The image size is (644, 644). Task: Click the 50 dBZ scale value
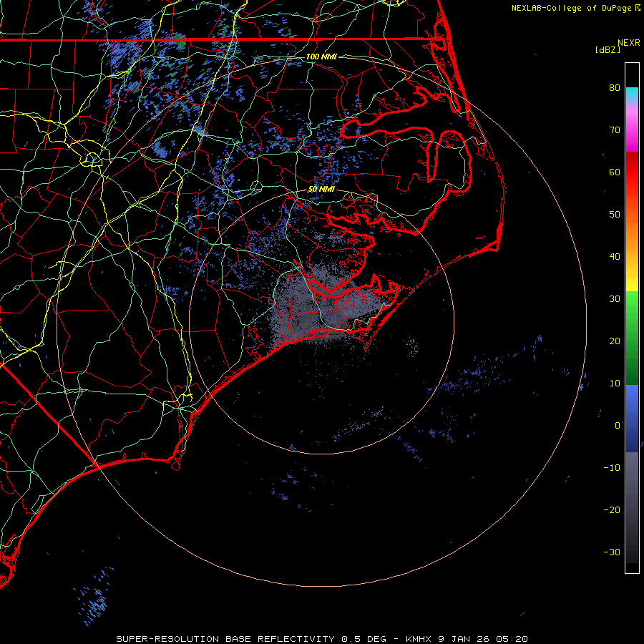pyautogui.click(x=615, y=215)
